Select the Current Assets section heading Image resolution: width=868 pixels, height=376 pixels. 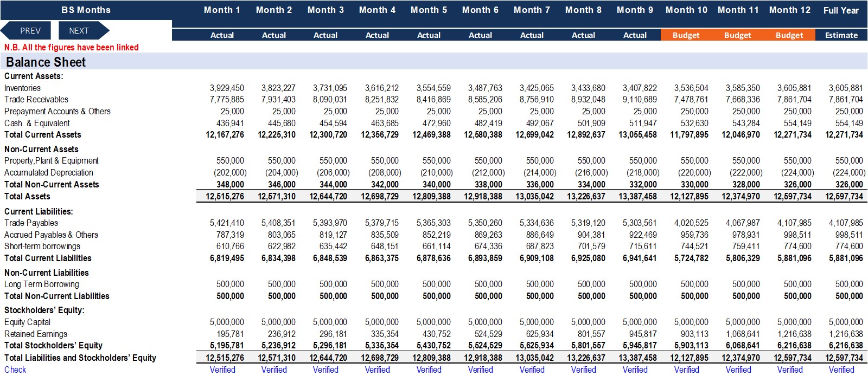(34, 76)
